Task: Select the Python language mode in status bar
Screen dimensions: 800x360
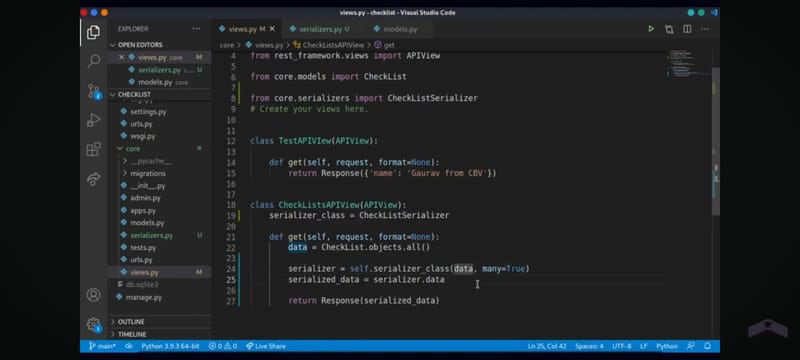Action: tap(666, 346)
